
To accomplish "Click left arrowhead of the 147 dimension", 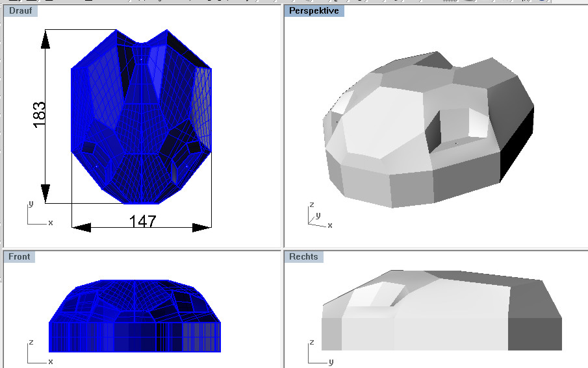I will [81, 227].
